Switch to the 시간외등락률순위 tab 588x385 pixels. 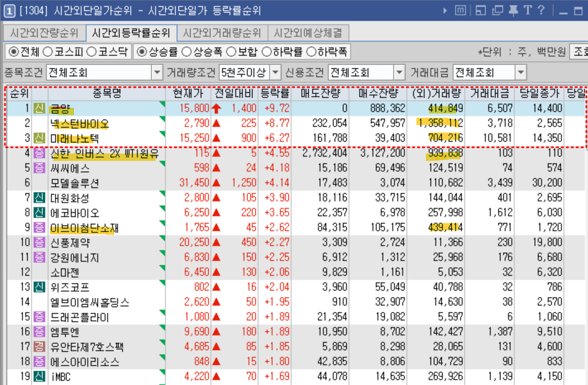(x=131, y=33)
